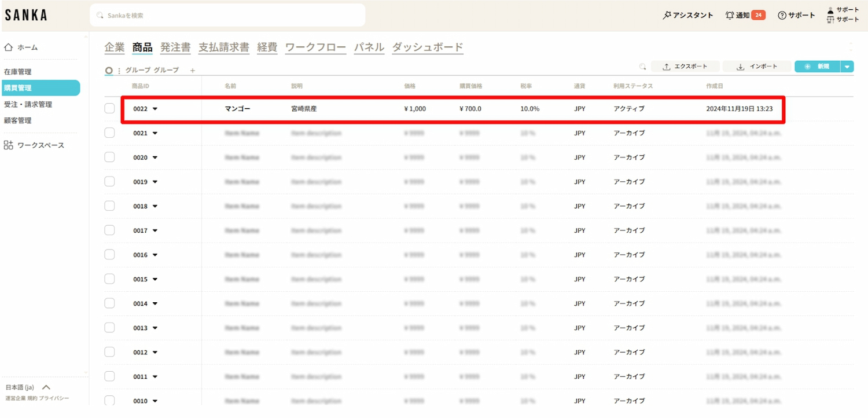
Task: Click the SANKA logo
Action: (26, 15)
